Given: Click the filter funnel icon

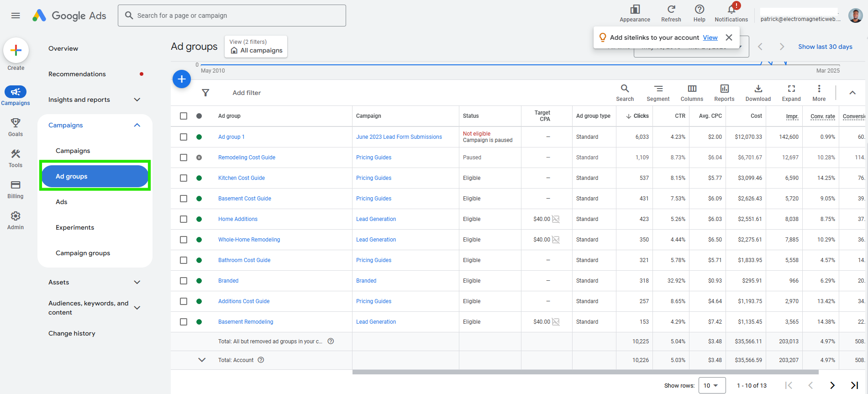Looking at the screenshot, I should coord(205,93).
